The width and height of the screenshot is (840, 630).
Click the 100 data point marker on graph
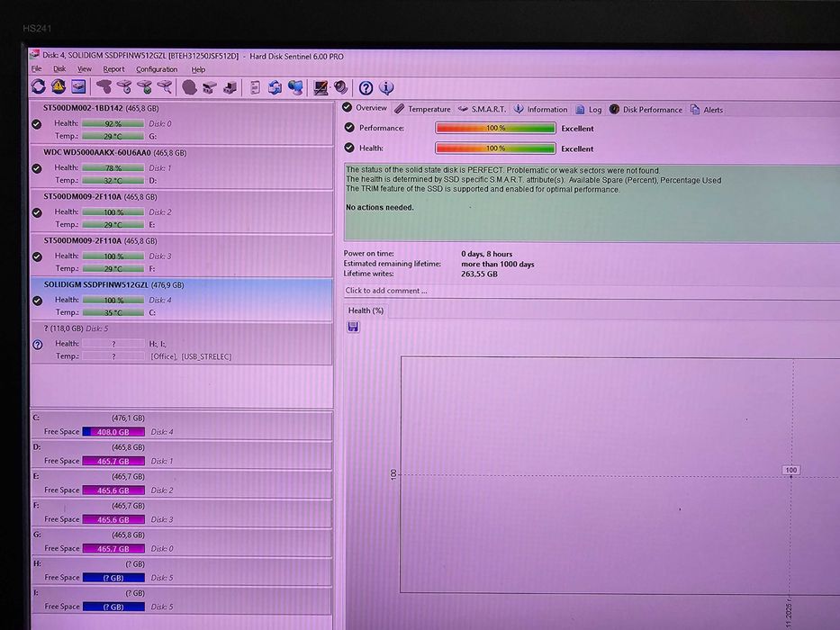coord(791,476)
